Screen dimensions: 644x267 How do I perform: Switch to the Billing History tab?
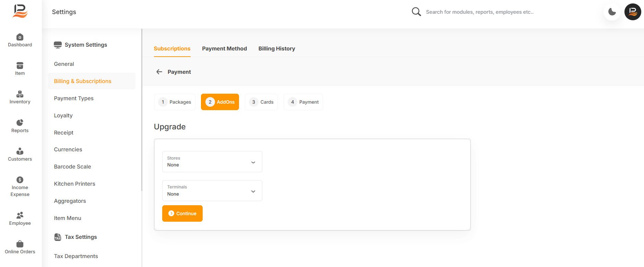click(x=277, y=49)
